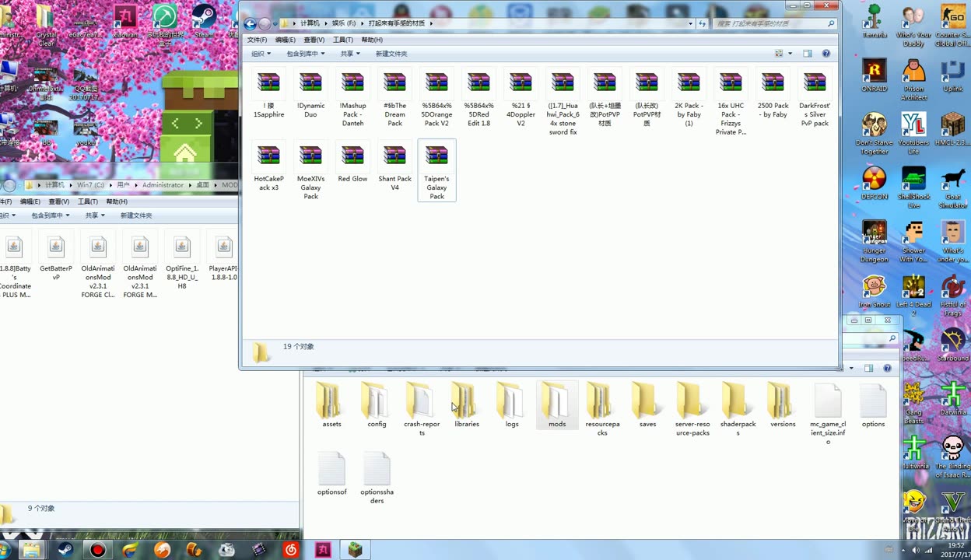
Task: Expand 共享 dropdown in the MOD window
Action: 96,215
